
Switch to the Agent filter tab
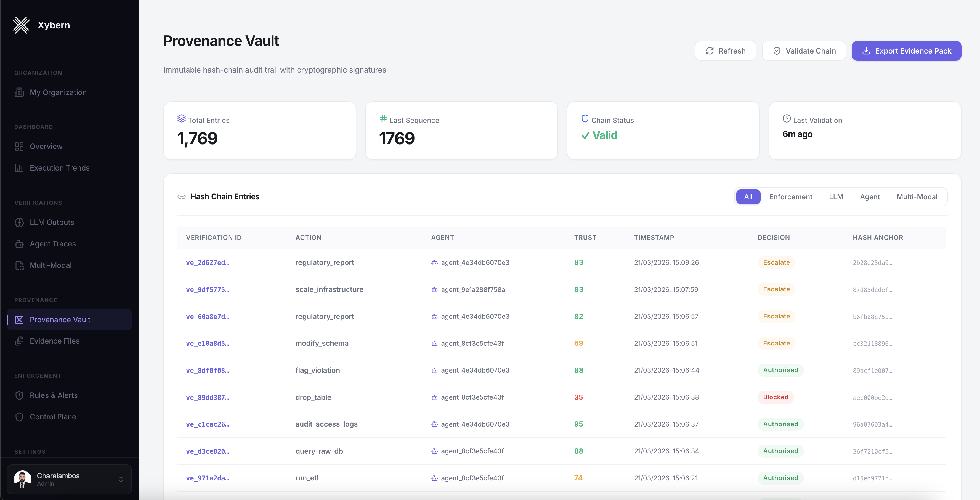(x=870, y=197)
